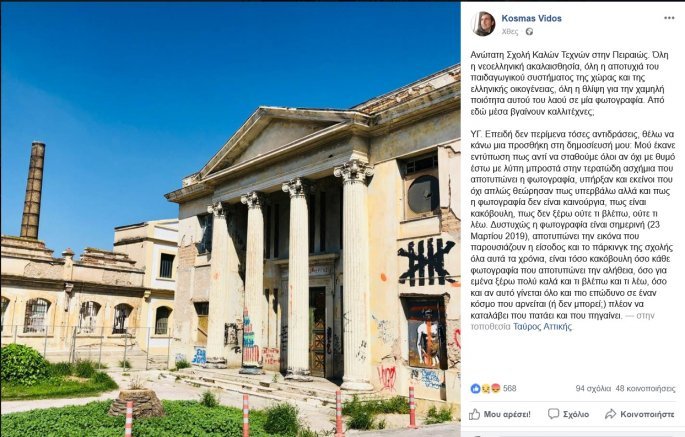
Task: Click the thumbs-up icon beside Μου αρέσει
Action: point(474,414)
